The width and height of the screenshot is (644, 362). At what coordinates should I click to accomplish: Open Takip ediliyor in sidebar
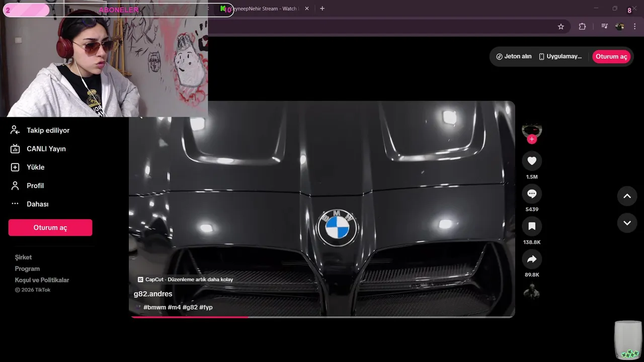click(x=48, y=130)
